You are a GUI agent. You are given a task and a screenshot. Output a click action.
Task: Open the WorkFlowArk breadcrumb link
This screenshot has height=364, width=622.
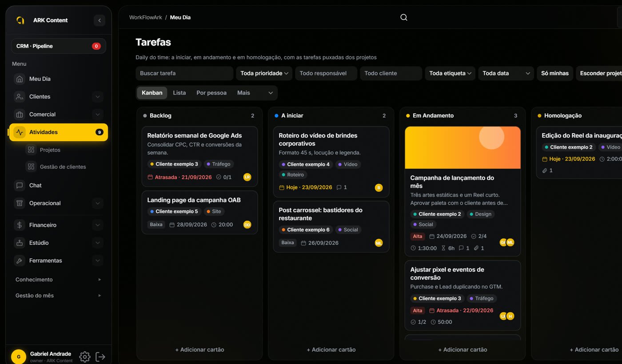pos(146,17)
